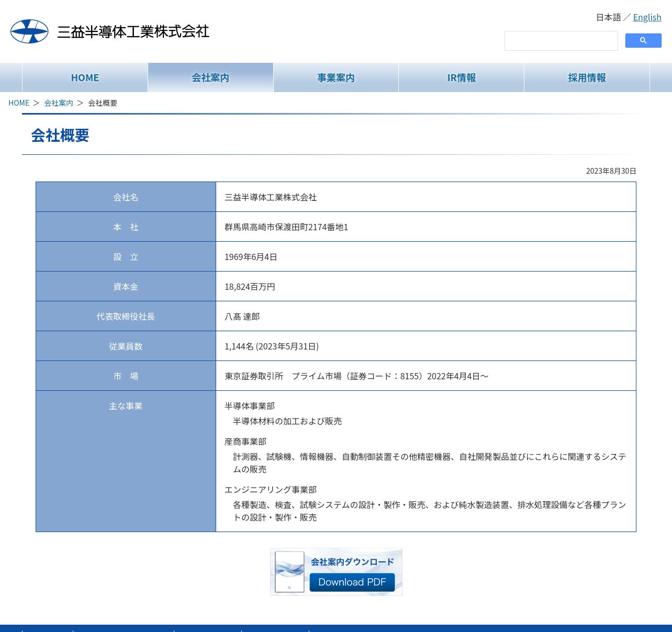Click the 市 場 row label

pos(126,376)
